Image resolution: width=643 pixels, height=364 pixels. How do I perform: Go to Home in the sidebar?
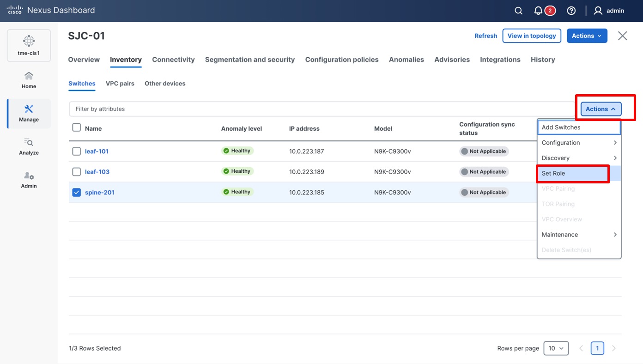pyautogui.click(x=29, y=79)
